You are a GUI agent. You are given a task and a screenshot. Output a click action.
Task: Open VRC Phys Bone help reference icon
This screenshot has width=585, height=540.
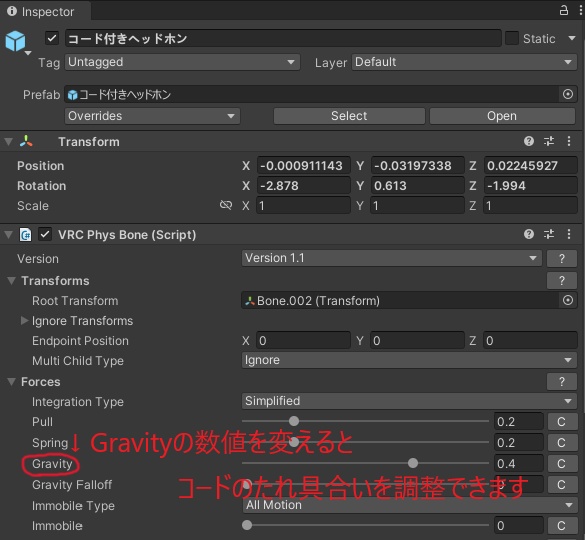pyautogui.click(x=529, y=234)
